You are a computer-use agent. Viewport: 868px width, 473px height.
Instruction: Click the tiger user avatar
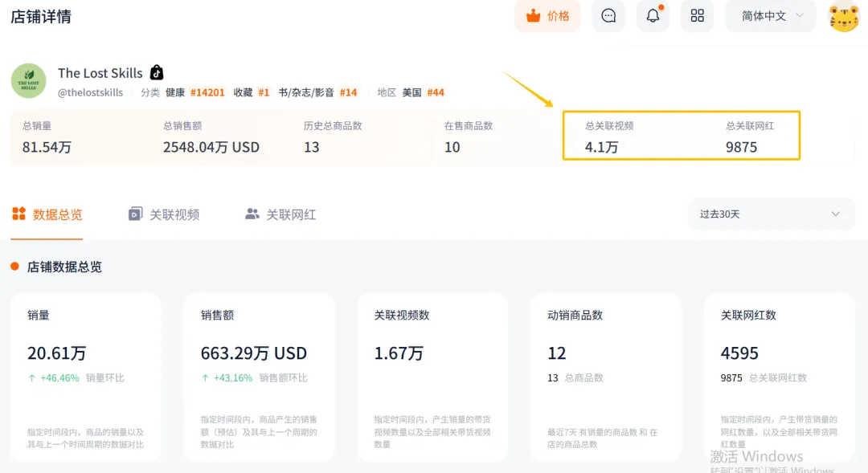[844, 17]
